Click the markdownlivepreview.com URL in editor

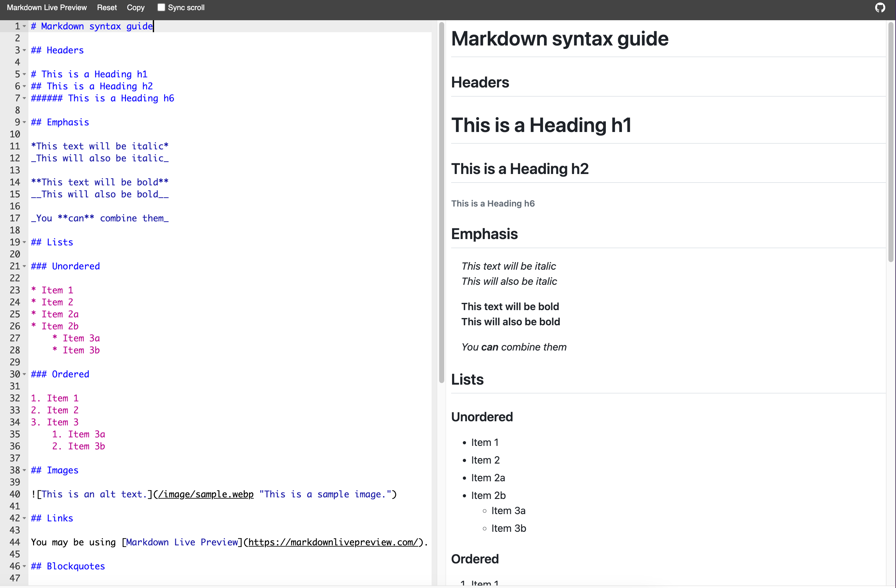333,543
